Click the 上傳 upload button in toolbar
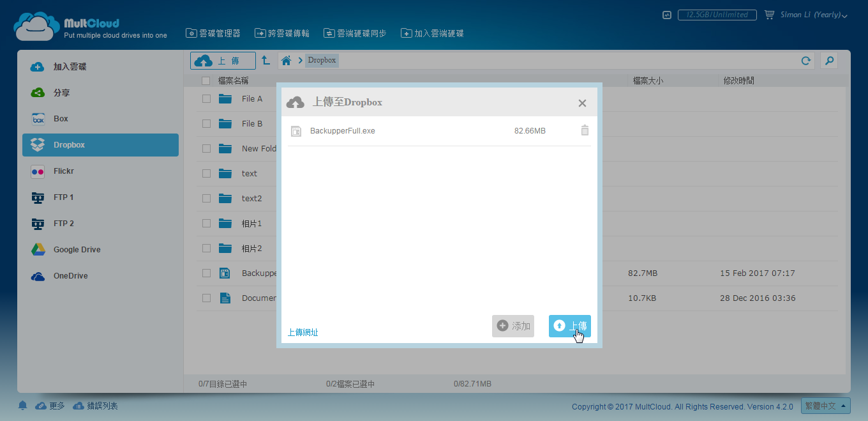The image size is (868, 421). coord(223,61)
